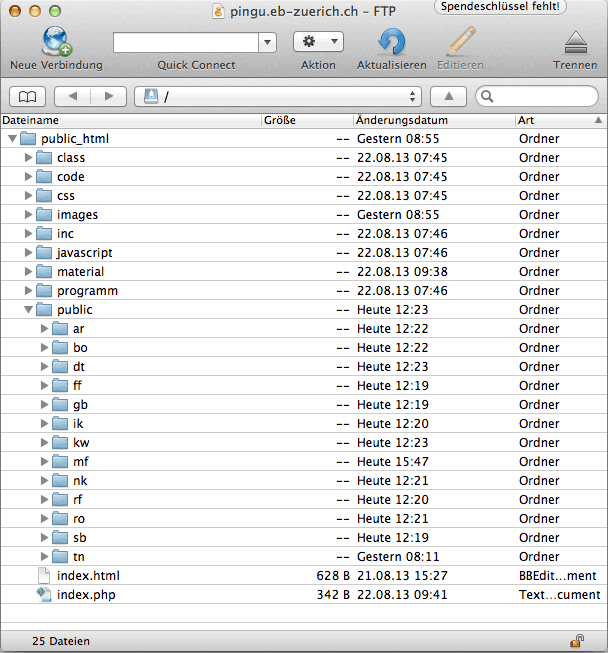Expand the images folder
The height and width of the screenshot is (653, 608).
pos(28,215)
